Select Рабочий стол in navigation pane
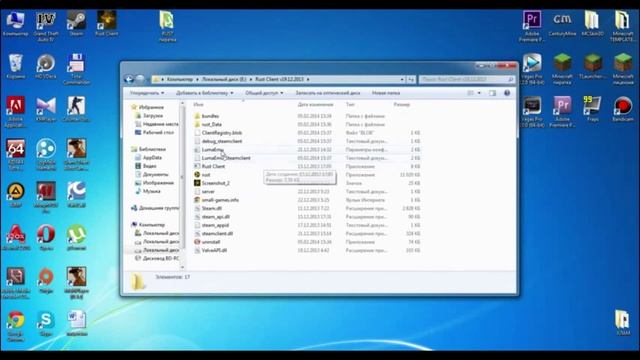Viewport: 640px width, 360px height. (x=155, y=133)
